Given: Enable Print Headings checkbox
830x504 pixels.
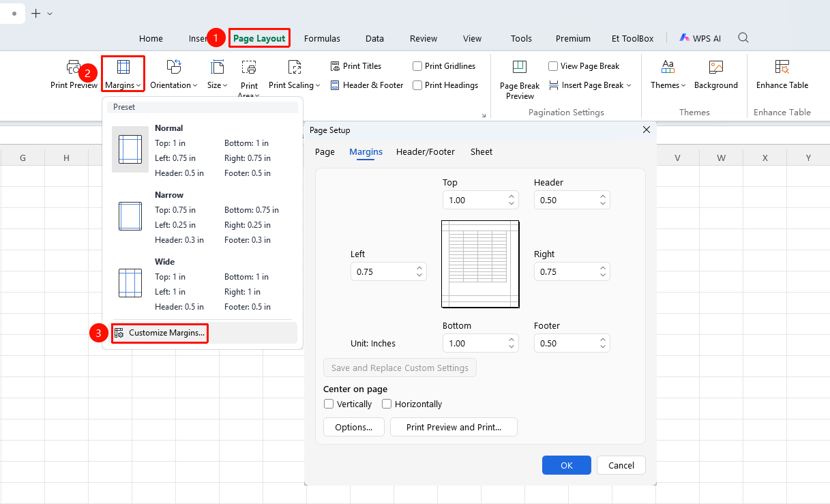Looking at the screenshot, I should 417,85.
